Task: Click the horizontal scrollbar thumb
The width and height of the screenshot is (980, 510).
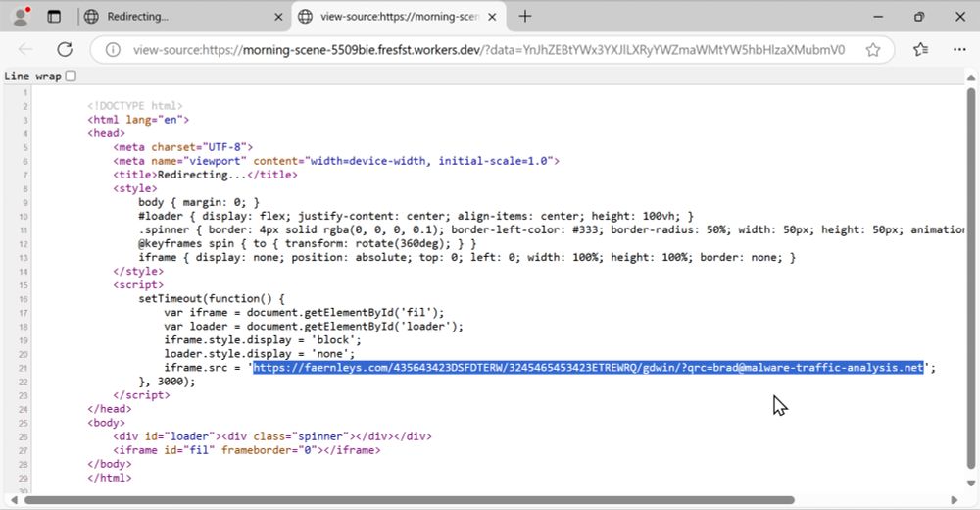Action: coord(410,500)
